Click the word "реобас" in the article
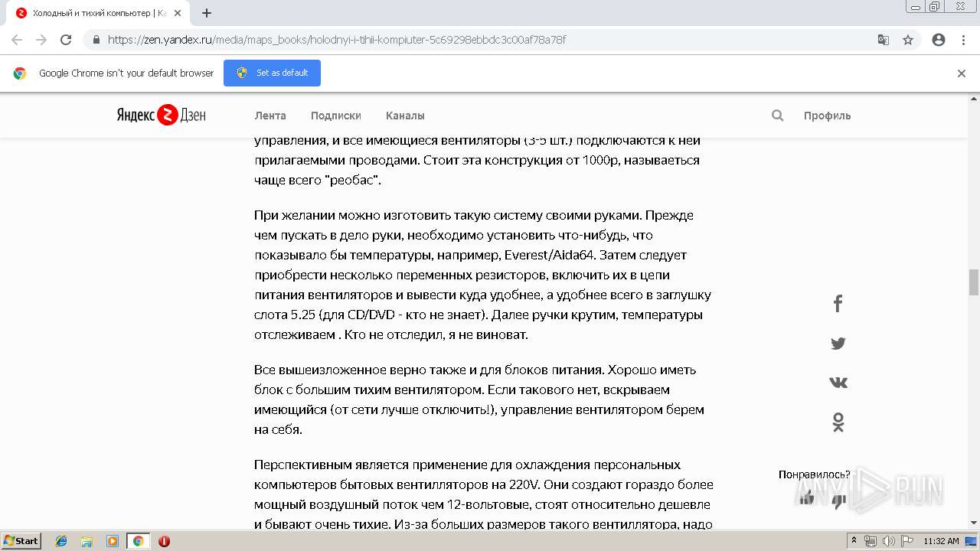This screenshot has width=980, height=551. [x=352, y=181]
